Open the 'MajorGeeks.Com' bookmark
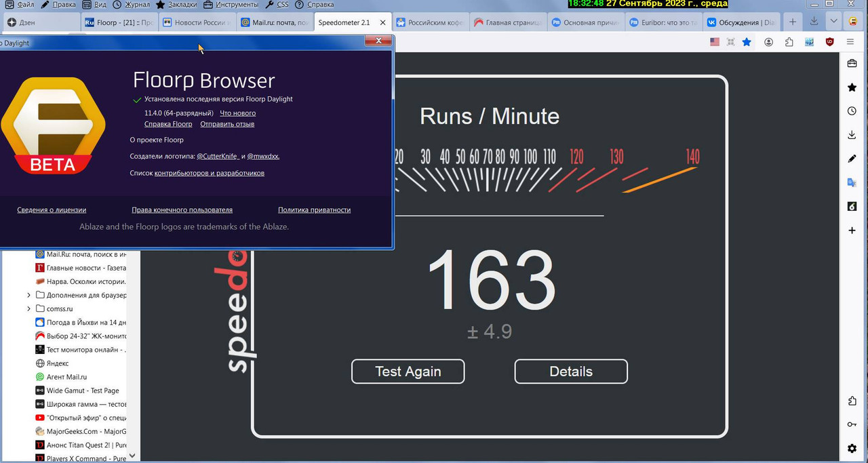Screen dimensions: 868x463 click(x=81, y=431)
